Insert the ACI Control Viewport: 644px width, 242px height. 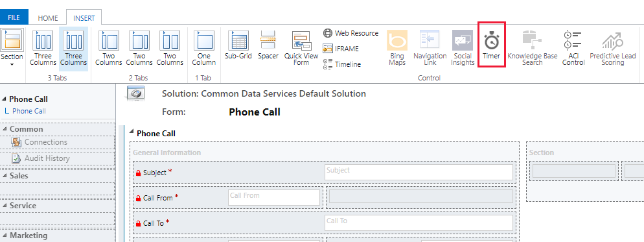573,48
